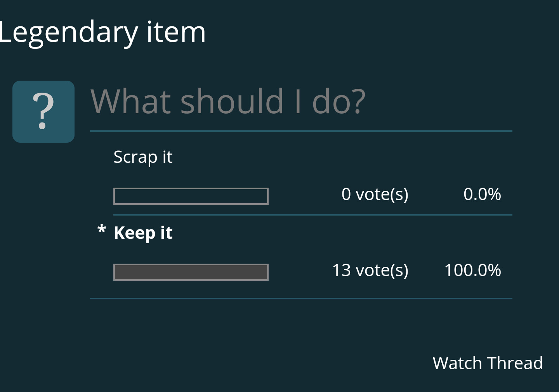Click the 100.0% percentage
This screenshot has height=392, width=559.
pyautogui.click(x=472, y=270)
